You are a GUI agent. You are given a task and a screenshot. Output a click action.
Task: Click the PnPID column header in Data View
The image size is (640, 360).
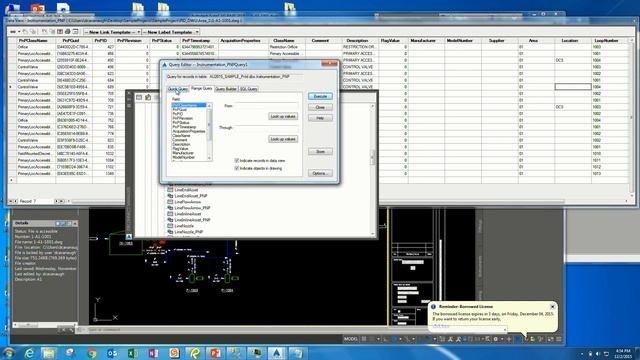[100, 41]
